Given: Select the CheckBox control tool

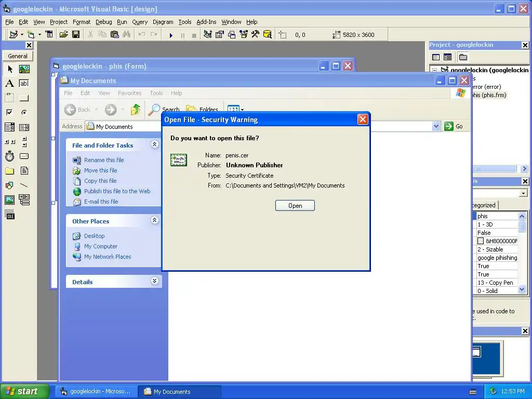Looking at the screenshot, I should (x=10, y=112).
